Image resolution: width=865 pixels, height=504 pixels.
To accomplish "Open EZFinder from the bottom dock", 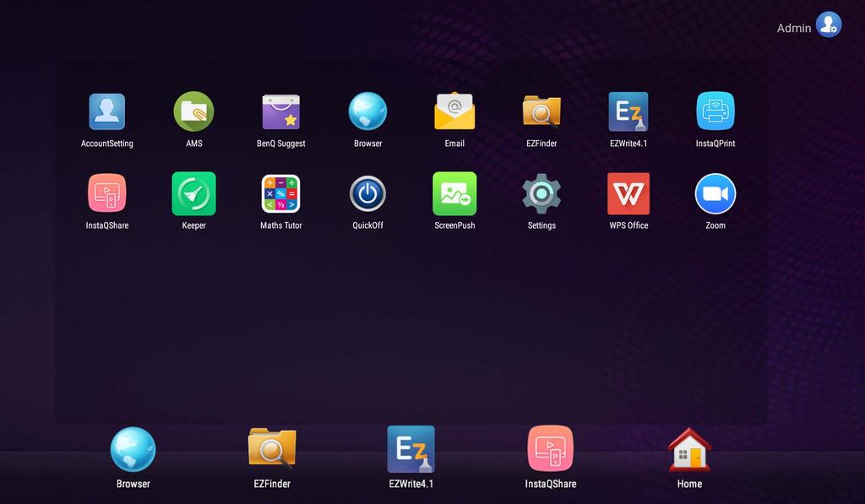I will pyautogui.click(x=272, y=448).
